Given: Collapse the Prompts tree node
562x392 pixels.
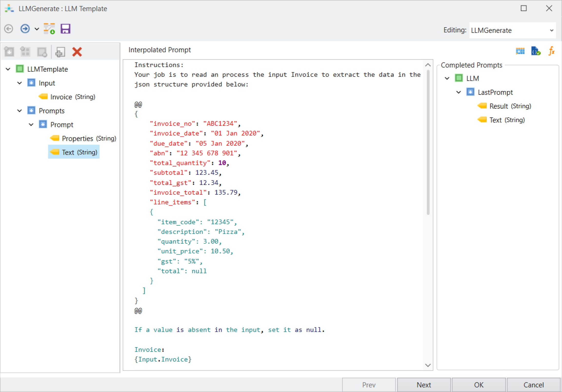Looking at the screenshot, I should 20,111.
